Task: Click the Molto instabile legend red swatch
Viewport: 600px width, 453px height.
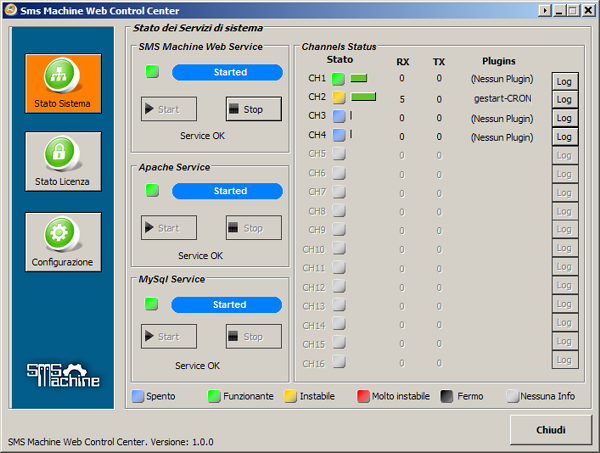Action: pos(363,396)
